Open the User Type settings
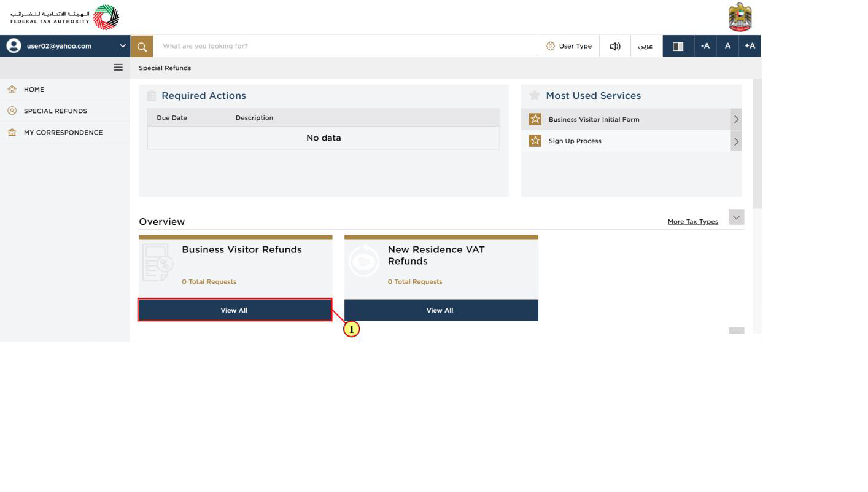 point(568,46)
